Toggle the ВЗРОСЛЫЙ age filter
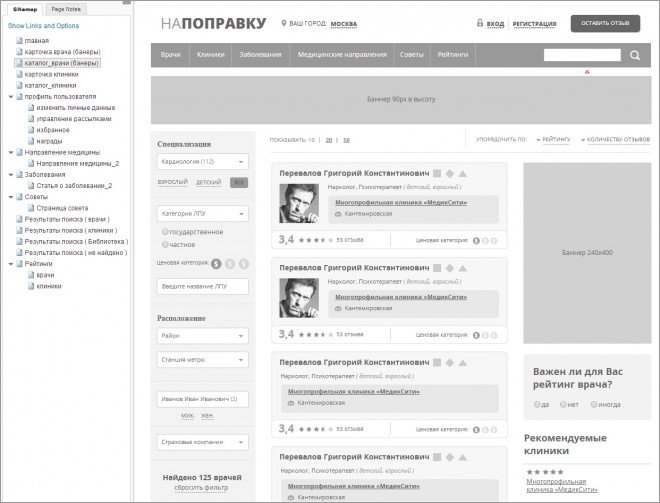 pos(173,182)
